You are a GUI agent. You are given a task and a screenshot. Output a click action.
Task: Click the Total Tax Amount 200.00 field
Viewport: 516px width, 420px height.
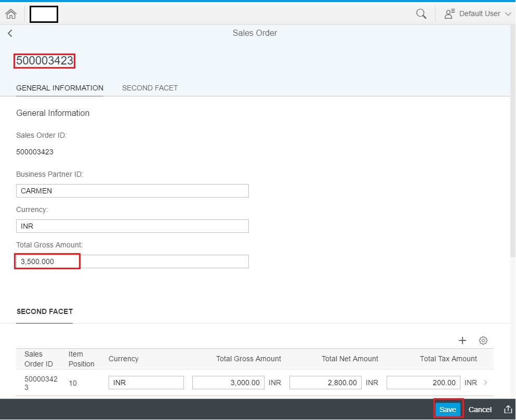click(424, 383)
